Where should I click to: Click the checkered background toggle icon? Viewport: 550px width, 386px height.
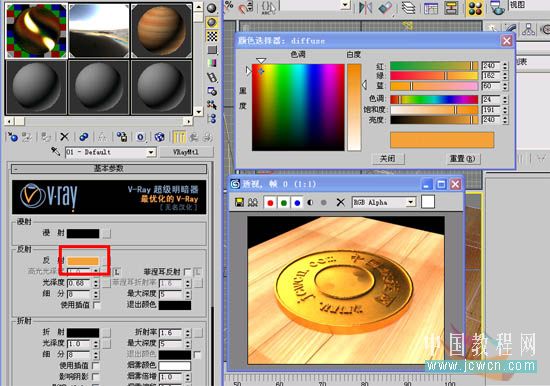click(212, 36)
